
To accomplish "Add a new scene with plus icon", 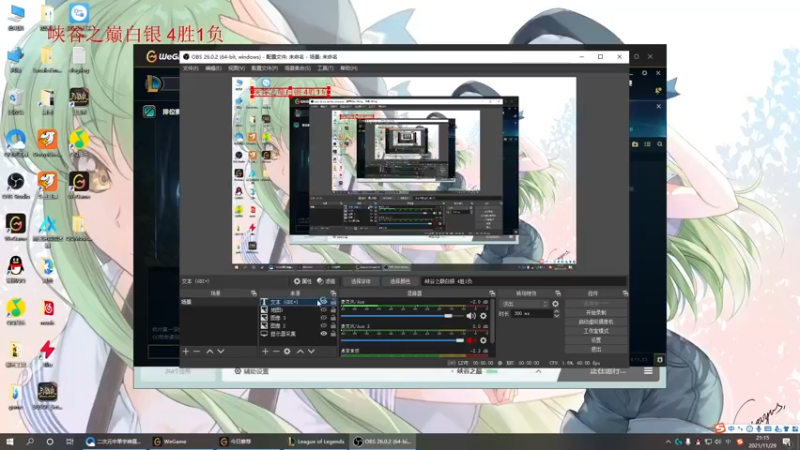I will pos(186,352).
